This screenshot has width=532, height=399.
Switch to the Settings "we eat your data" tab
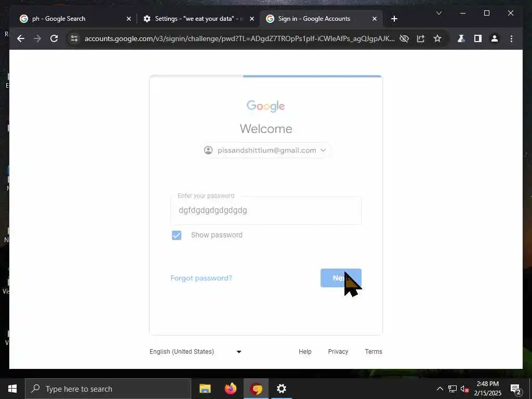(x=198, y=19)
